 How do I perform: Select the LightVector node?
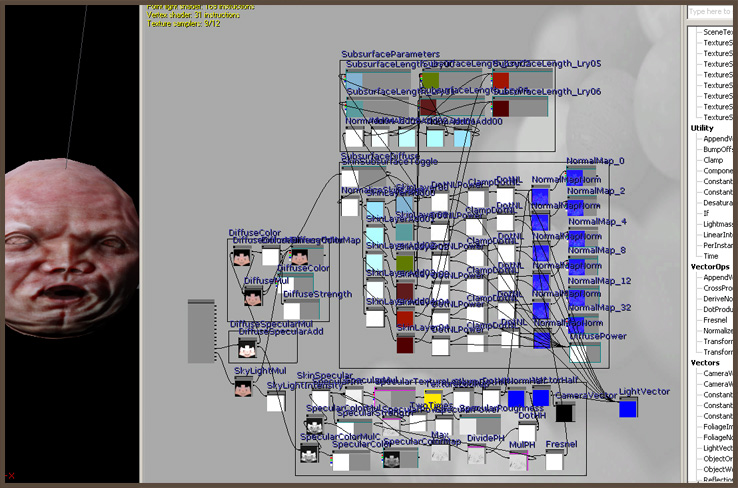(627, 407)
